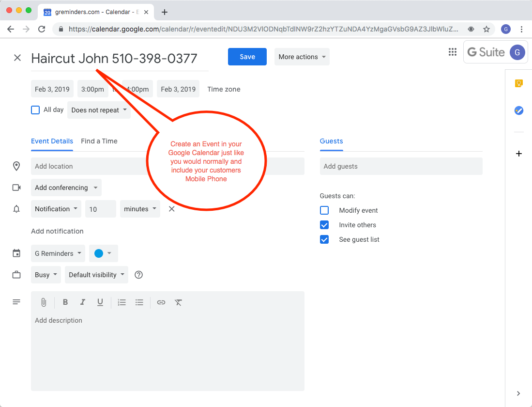Viewport: 532px width, 407px height.
Task: Remove formatting in description toolbar
Action: [179, 302]
